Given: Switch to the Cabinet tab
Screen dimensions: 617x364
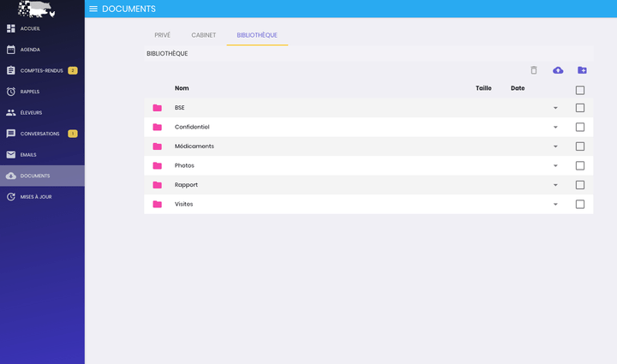Looking at the screenshot, I should coord(203,35).
